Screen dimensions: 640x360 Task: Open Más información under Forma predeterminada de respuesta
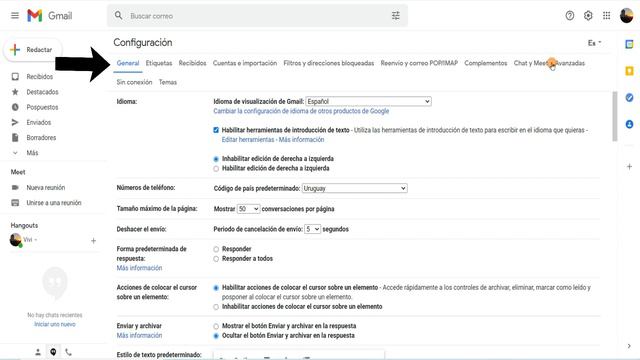tap(139, 268)
